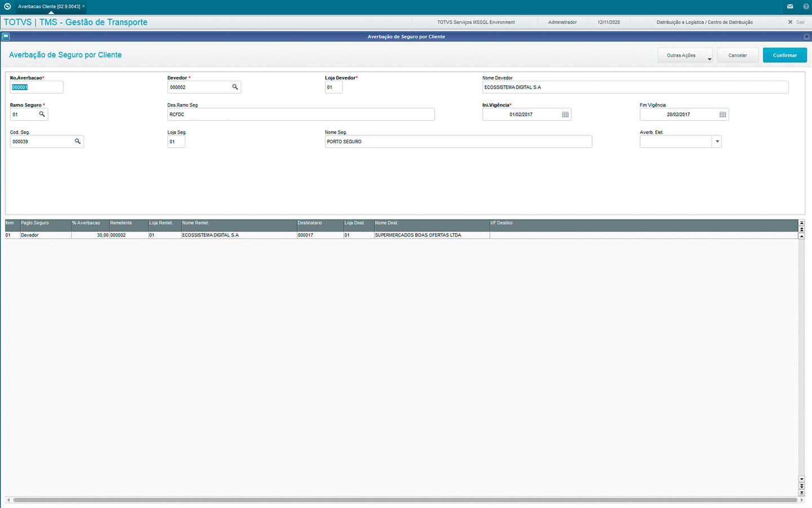Image resolution: width=812 pixels, height=508 pixels.
Task: Click the No.Averbacao input field
Action: point(37,87)
